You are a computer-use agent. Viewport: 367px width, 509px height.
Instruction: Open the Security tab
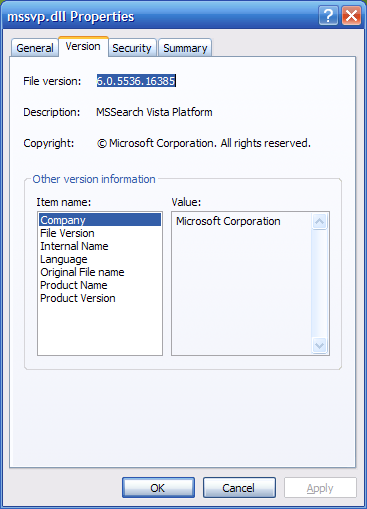[132, 48]
